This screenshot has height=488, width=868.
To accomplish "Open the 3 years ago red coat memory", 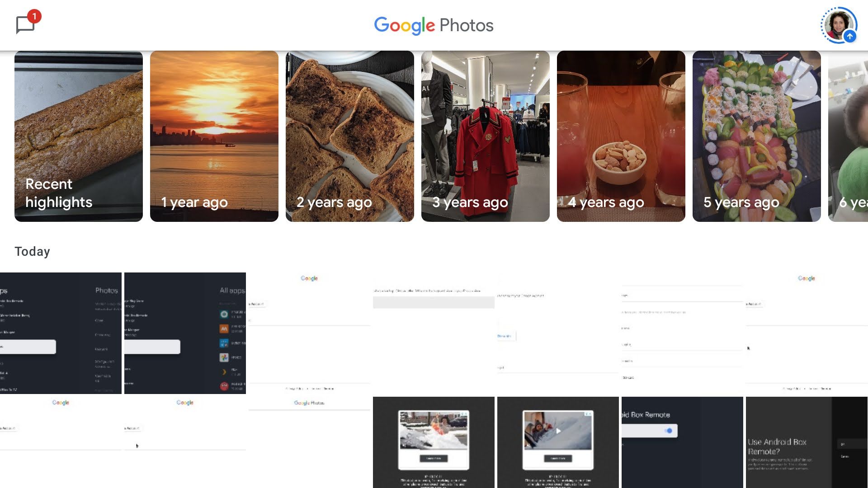I will pyautogui.click(x=486, y=136).
